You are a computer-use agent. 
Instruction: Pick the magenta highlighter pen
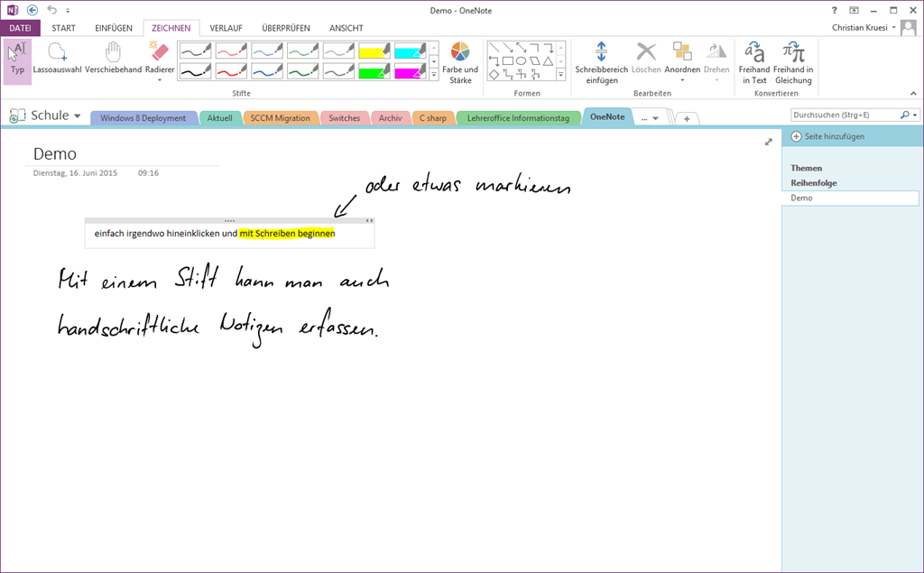click(411, 70)
